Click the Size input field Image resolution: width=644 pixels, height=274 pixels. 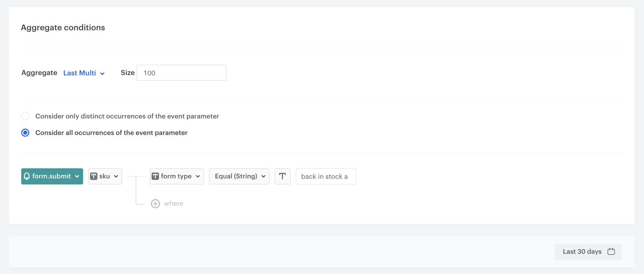[x=181, y=73]
